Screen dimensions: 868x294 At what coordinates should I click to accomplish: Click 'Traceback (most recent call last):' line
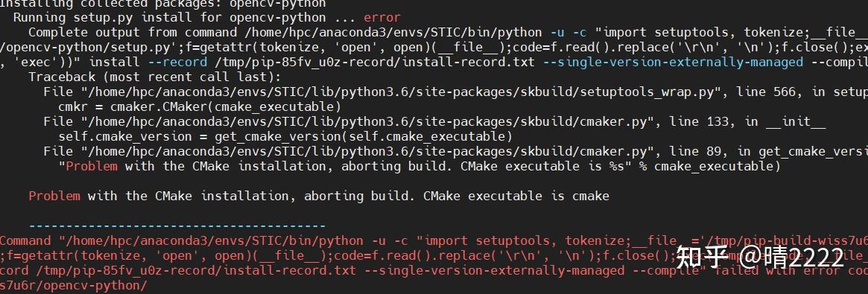point(155,77)
